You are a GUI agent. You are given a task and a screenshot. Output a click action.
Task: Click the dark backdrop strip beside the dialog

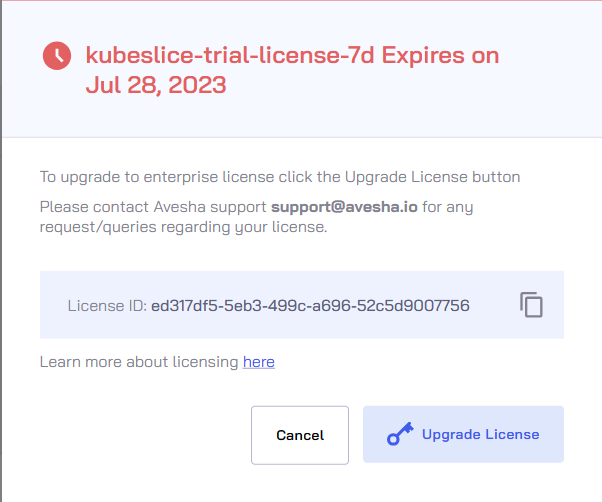click(x=1, y=251)
